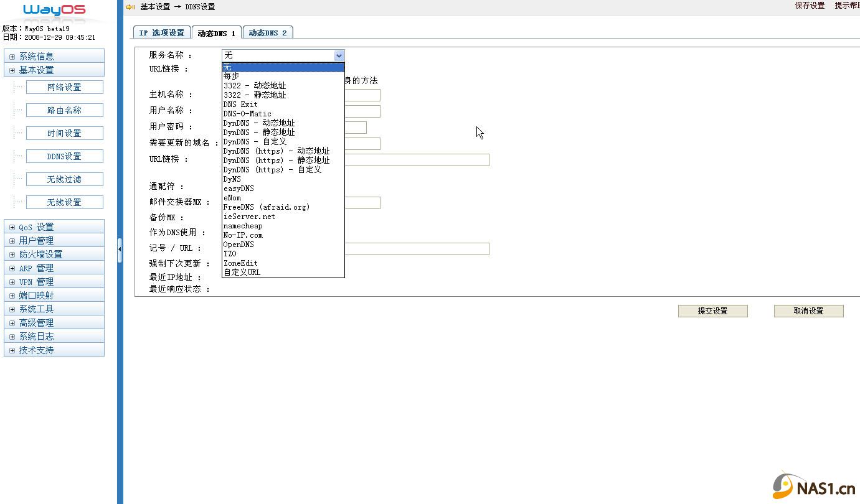Viewport: 860px width, 504px height.
Task: Open the 无线设置 page
Action: tap(65, 203)
